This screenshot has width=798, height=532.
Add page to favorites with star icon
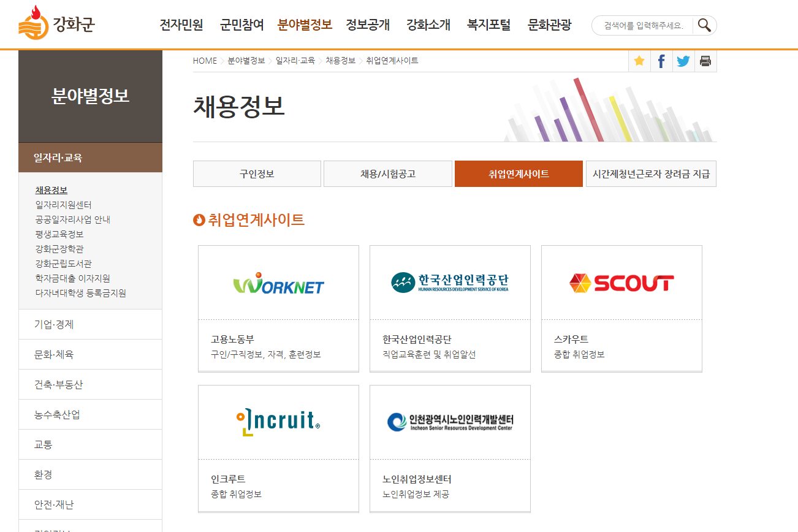[x=639, y=61]
